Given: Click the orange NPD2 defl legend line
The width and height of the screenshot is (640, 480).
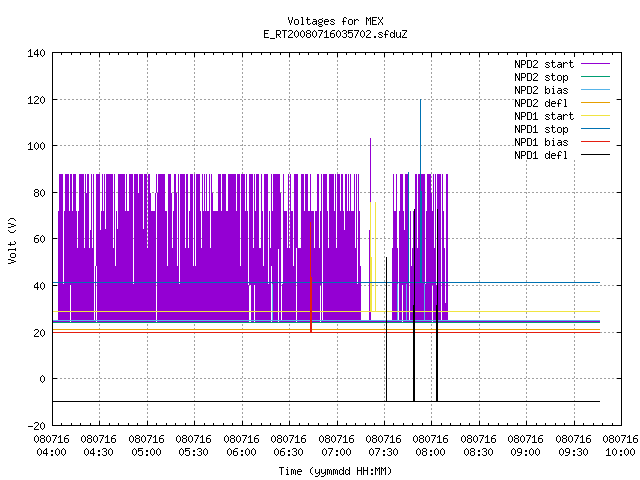Looking at the screenshot, I should 596,102.
